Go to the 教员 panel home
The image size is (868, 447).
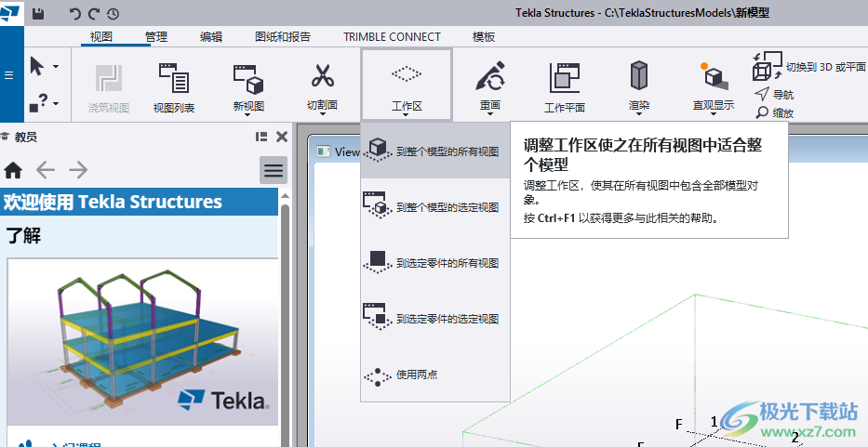point(13,170)
